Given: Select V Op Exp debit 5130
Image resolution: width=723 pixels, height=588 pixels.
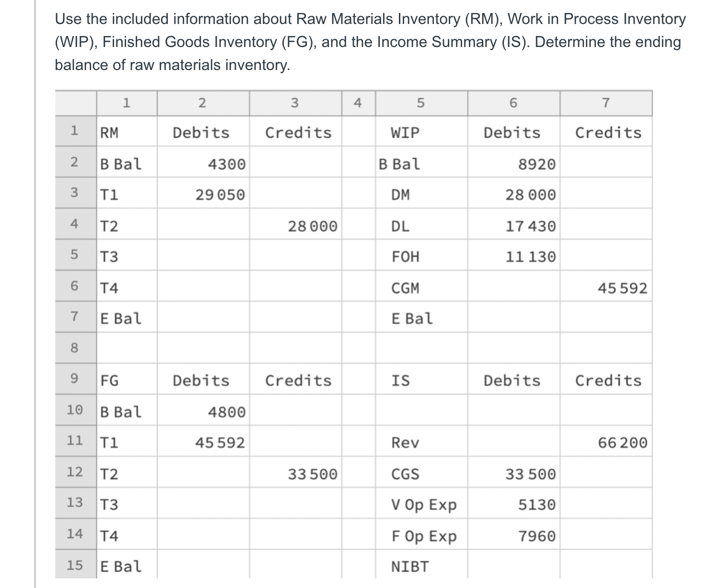Looking at the screenshot, I should pos(513,503).
